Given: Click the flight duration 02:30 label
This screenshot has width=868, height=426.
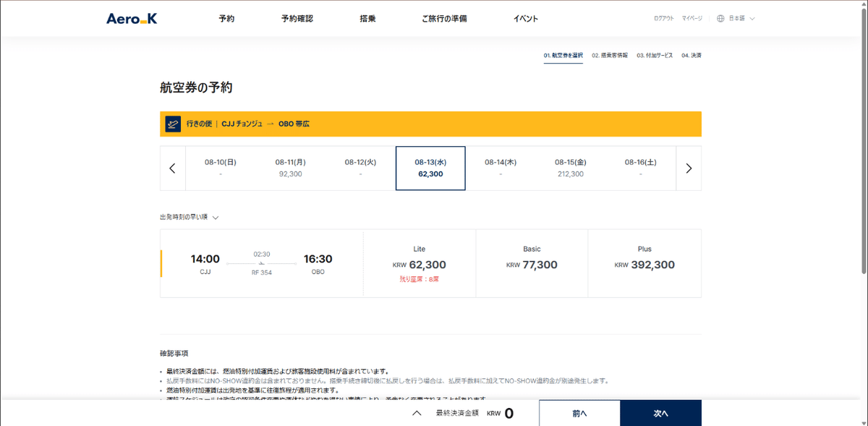Looking at the screenshot, I should 262,254.
